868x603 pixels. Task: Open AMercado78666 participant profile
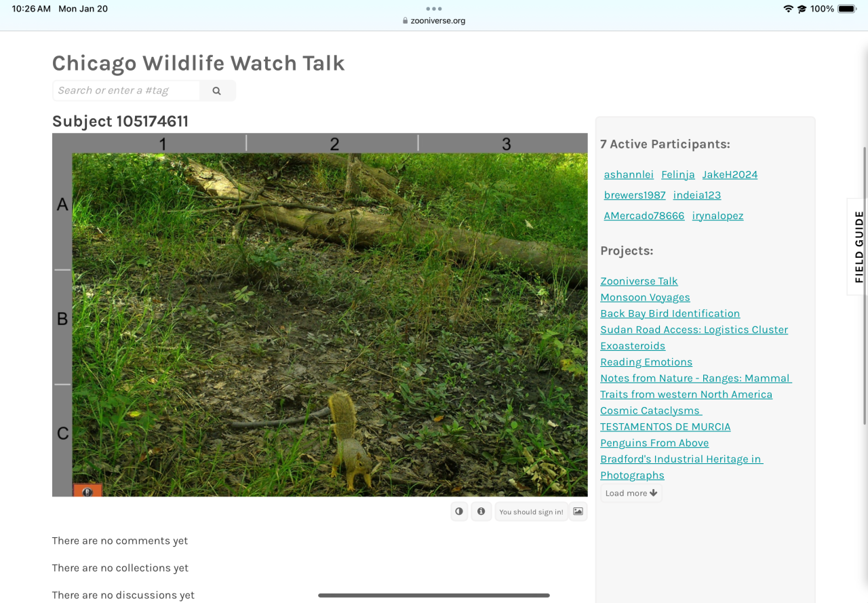click(644, 216)
